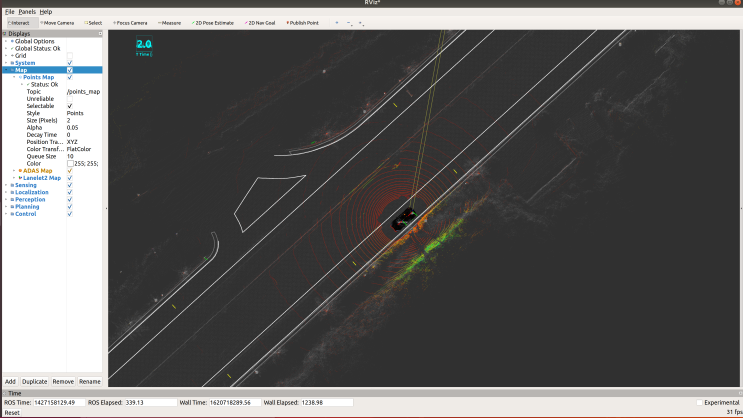Expand the Lanelet2 Map display

pos(14,178)
